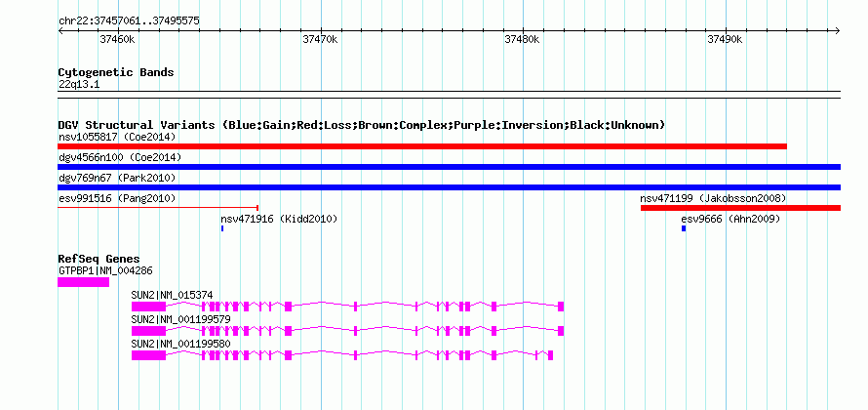Screen dimensions: 868x410
Task: Select the DGV Structural Variants track title
Action: click(362, 125)
